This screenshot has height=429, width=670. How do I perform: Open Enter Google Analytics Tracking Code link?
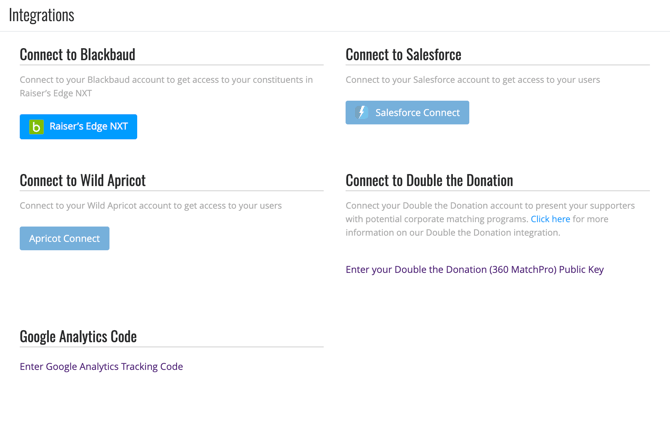tap(101, 367)
